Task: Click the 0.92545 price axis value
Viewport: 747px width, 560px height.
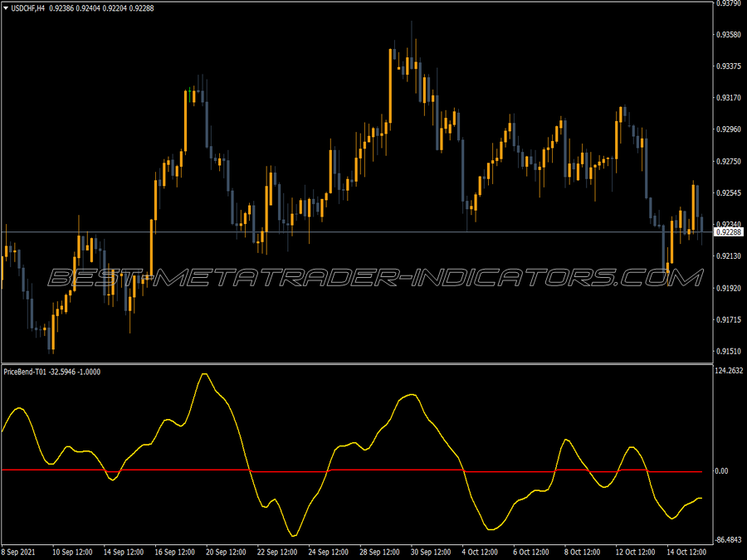Action: tap(729, 192)
